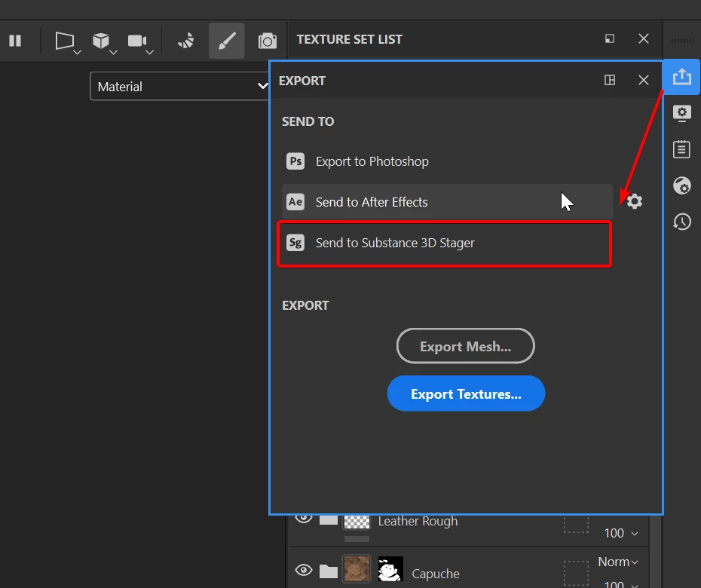
Task: Click the Ae After Effects icon
Action: click(295, 202)
